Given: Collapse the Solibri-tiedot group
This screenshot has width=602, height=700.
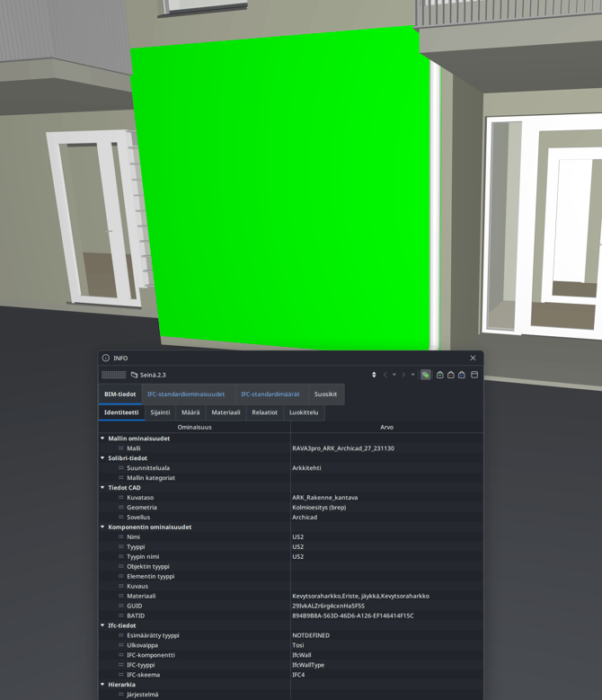Looking at the screenshot, I should click(102, 458).
